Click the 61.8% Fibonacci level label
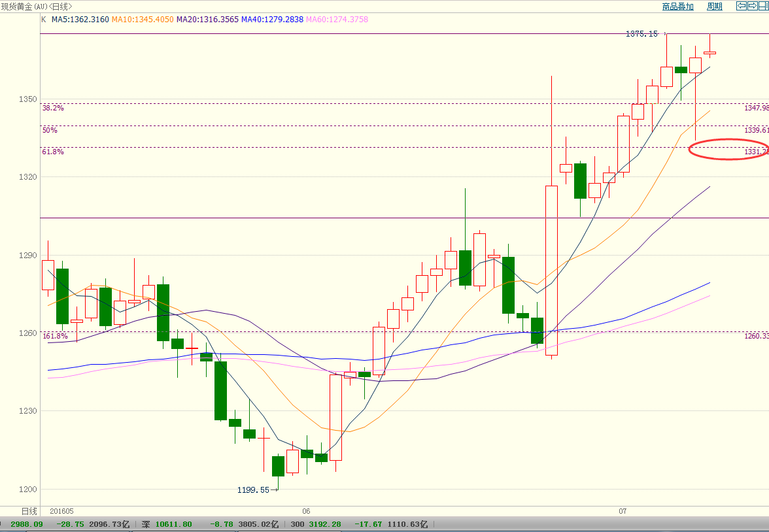This screenshot has height=532, width=769. 53,152
